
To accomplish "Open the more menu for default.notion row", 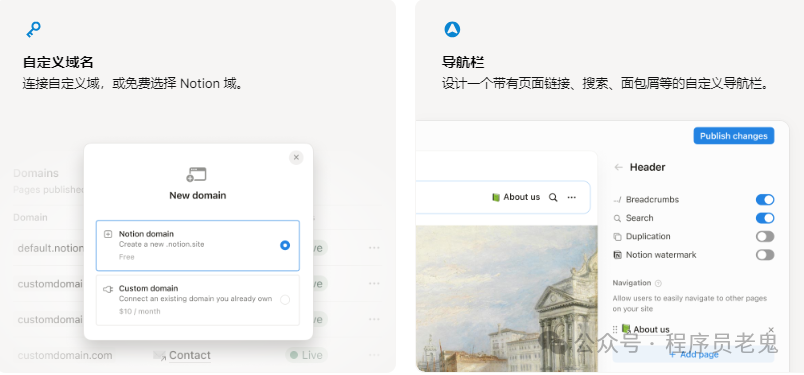I will click(374, 248).
